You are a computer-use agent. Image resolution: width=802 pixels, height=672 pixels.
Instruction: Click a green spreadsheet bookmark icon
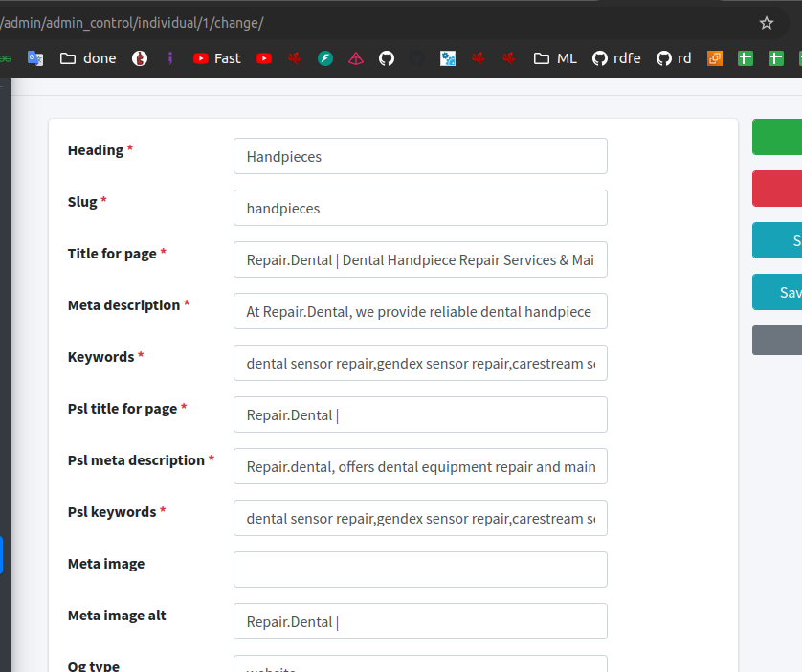744,58
